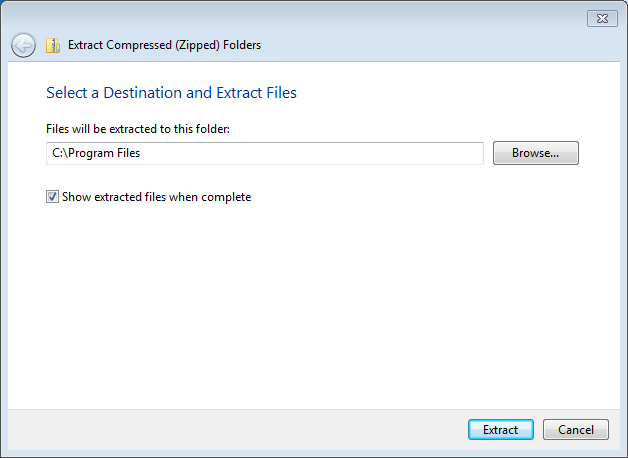This screenshot has height=458, width=628.
Task: Place cursor after 'Files' in the path field
Action: (141, 153)
